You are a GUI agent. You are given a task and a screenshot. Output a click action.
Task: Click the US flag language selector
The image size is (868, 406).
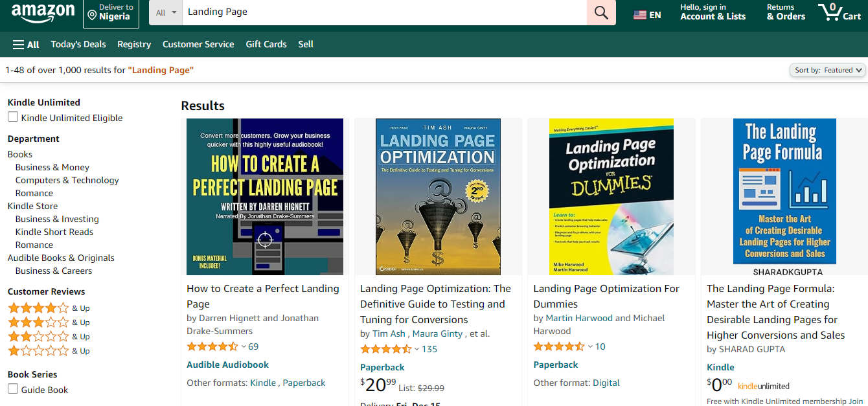click(x=647, y=14)
